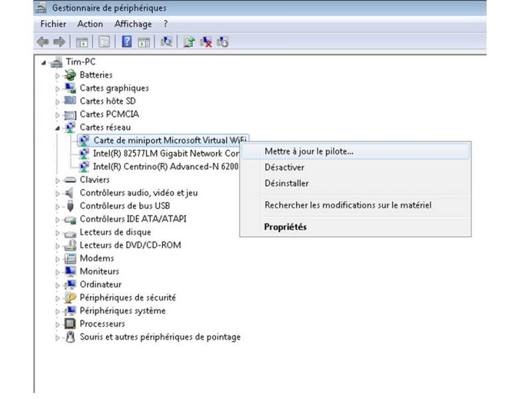Expand the Batteries category
Viewport: 532px width, 399px height.
pyautogui.click(x=58, y=75)
